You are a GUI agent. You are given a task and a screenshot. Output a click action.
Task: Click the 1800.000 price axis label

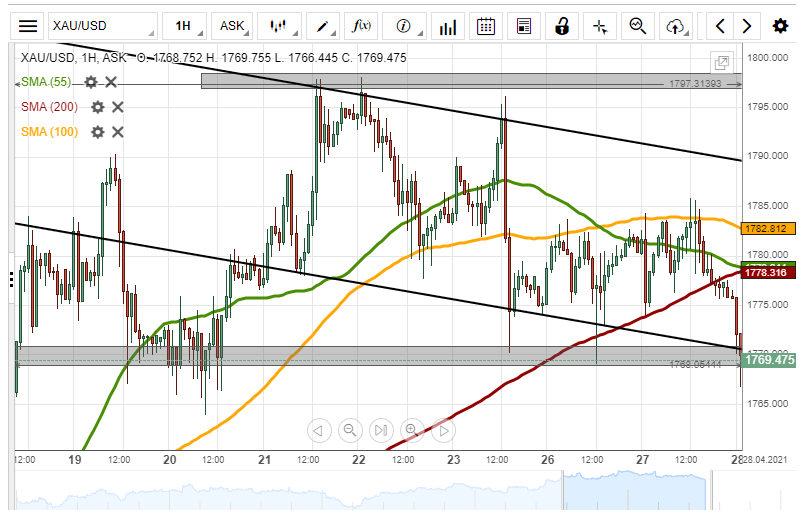point(767,58)
